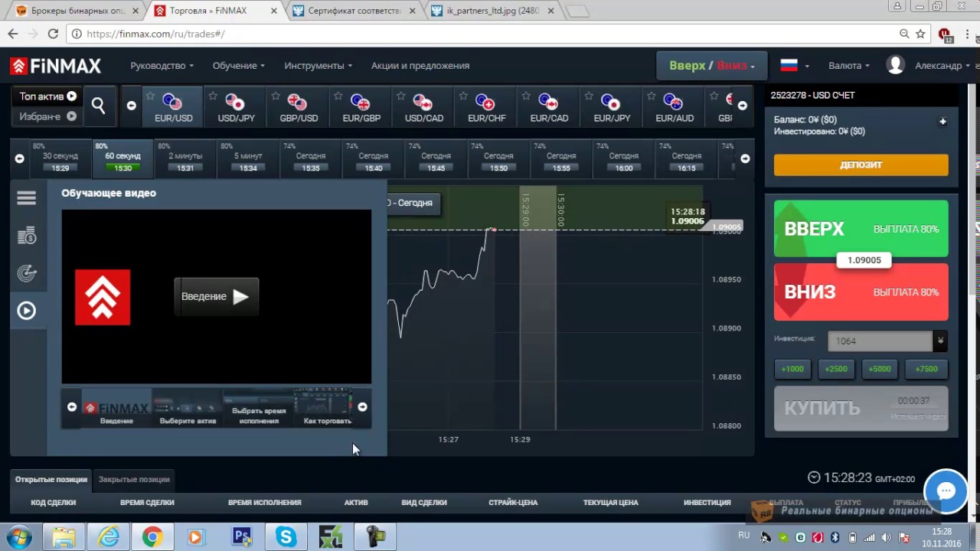The width and height of the screenshot is (980, 551).
Task: Click the user avatar icon
Action: pyautogui.click(x=895, y=65)
